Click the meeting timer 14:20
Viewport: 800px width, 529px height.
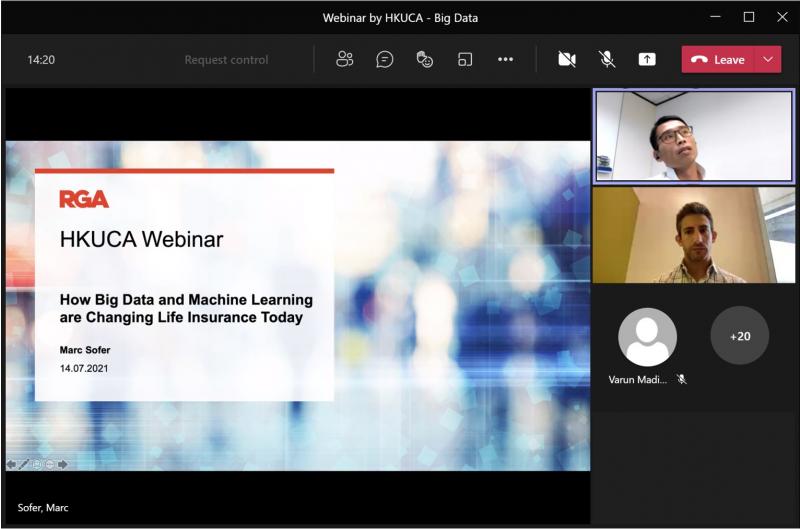coord(41,60)
